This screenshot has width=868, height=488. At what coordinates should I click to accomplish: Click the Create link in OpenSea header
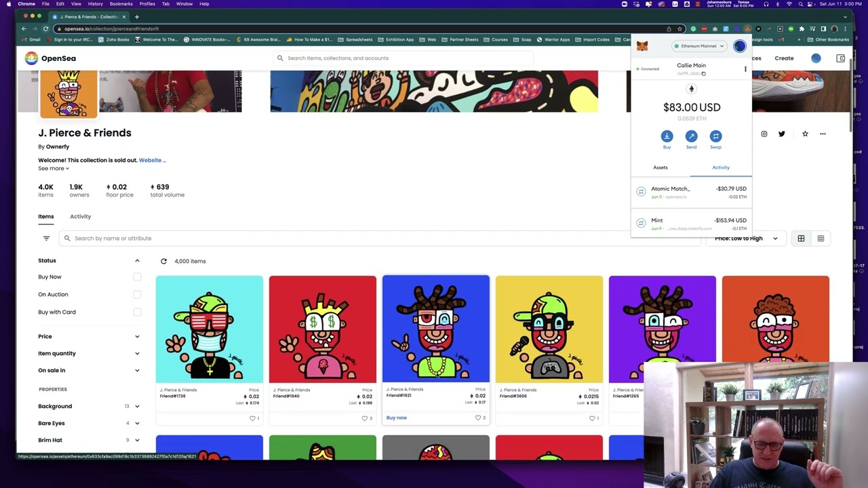pyautogui.click(x=784, y=58)
